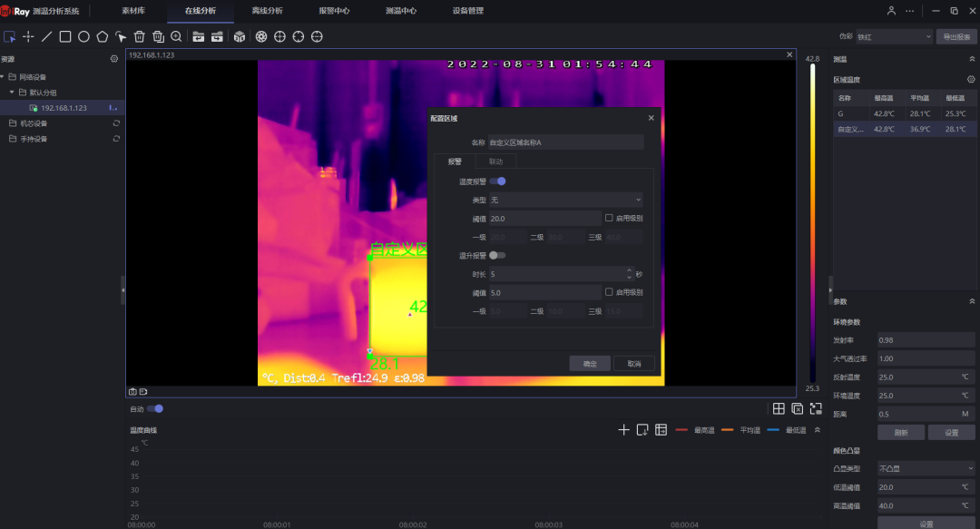Click the 阈值 value input showing 20.0
The height and width of the screenshot is (529, 980).
(x=544, y=217)
